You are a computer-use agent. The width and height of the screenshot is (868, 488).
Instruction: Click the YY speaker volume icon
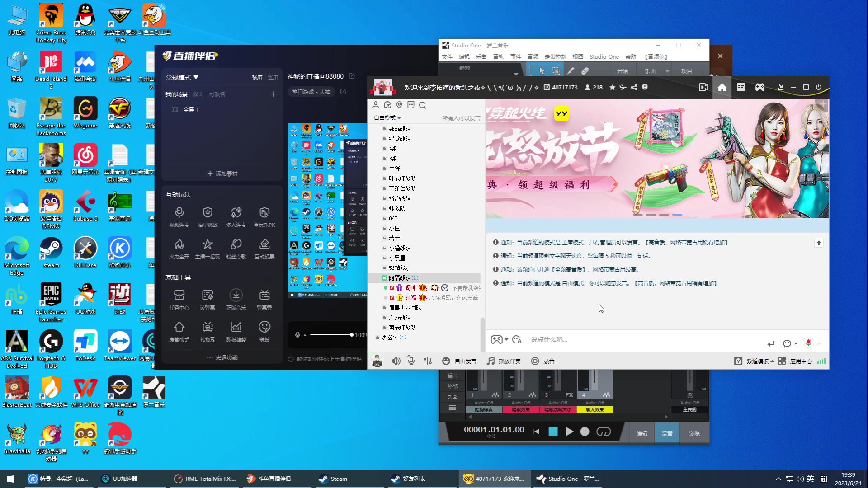[396, 361]
